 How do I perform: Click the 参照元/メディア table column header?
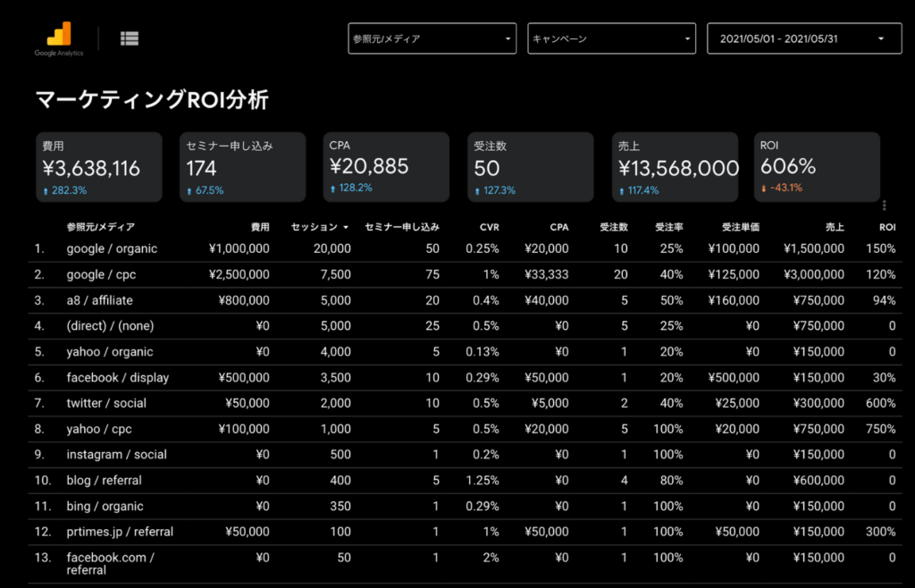tap(101, 228)
